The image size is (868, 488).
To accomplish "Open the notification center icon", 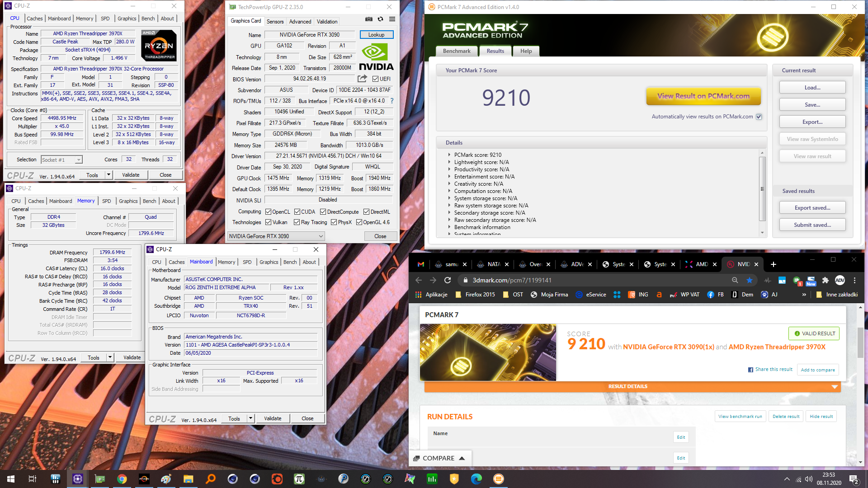I will pos(854,479).
